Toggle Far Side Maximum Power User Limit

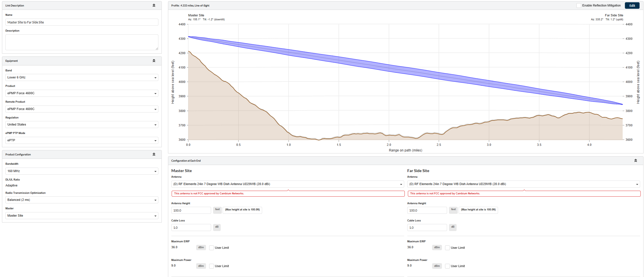tap(447, 266)
